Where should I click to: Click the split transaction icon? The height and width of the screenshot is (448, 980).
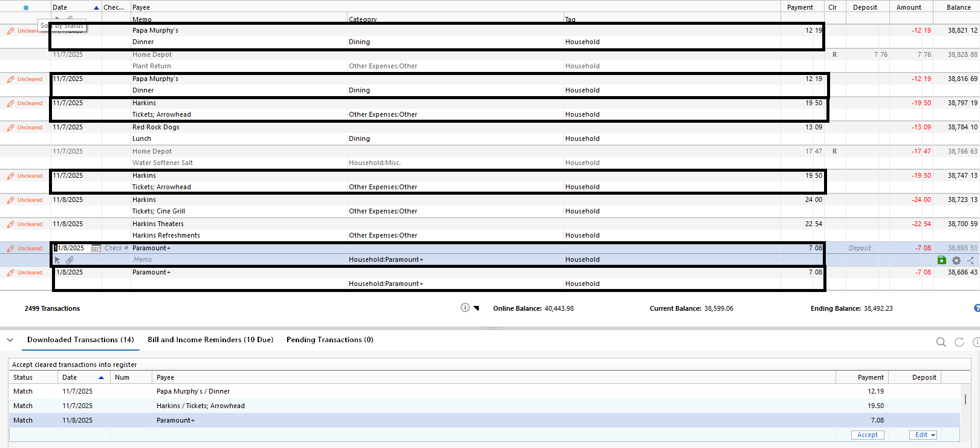(970, 260)
